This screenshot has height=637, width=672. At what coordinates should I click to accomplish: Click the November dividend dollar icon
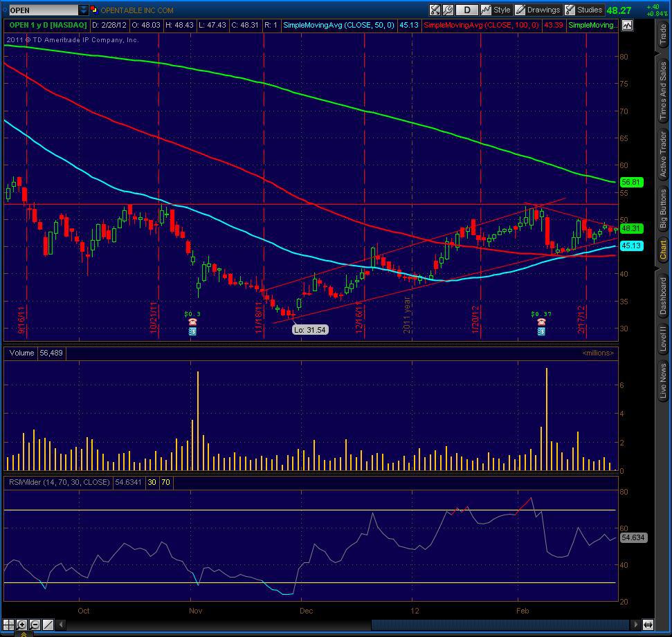coord(192,331)
